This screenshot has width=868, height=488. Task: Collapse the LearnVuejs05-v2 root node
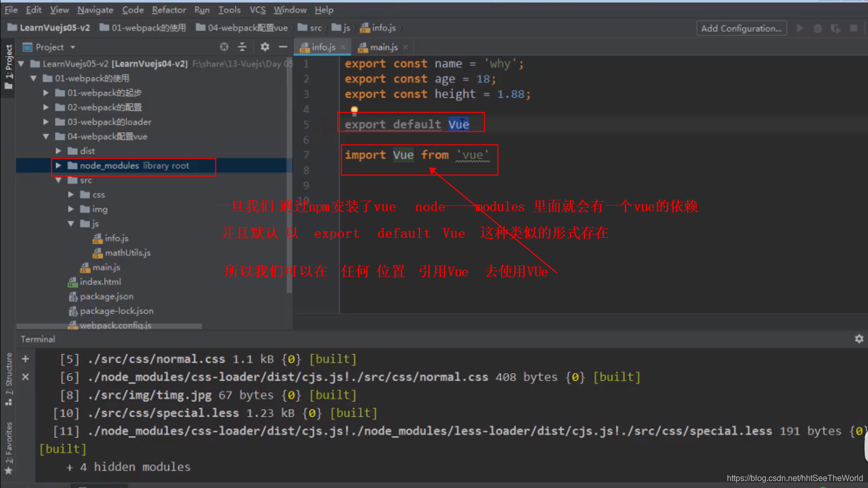click(x=22, y=64)
